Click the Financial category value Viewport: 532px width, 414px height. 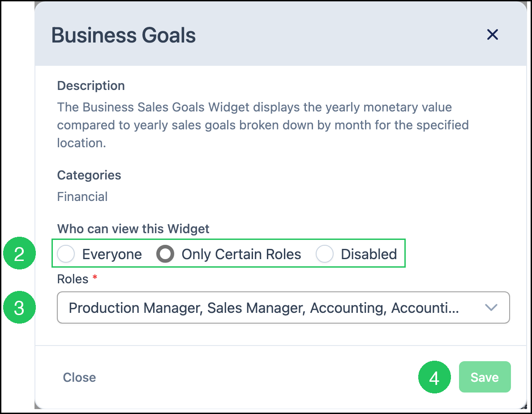tap(82, 196)
